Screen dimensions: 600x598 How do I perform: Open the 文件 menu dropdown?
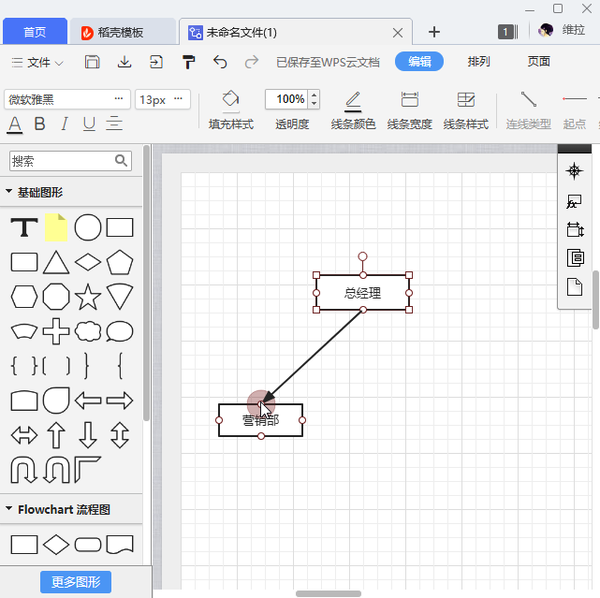coord(38,62)
